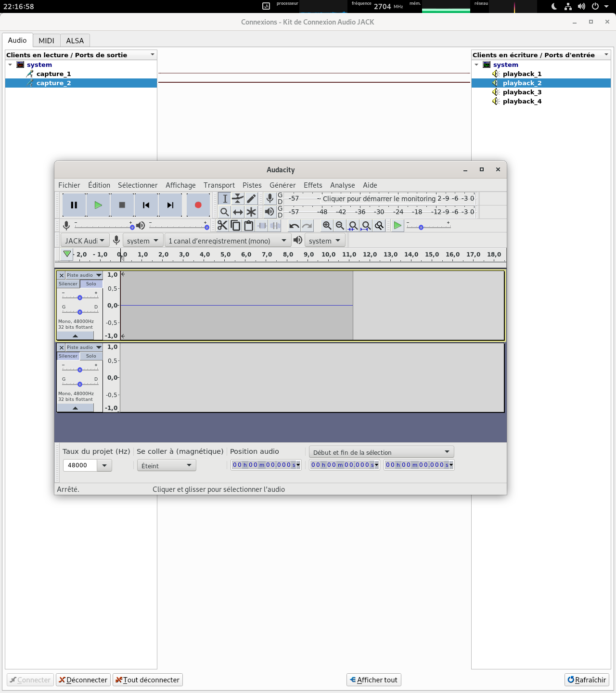Adjust the first track's gain slider
The image size is (616, 693).
80,297
